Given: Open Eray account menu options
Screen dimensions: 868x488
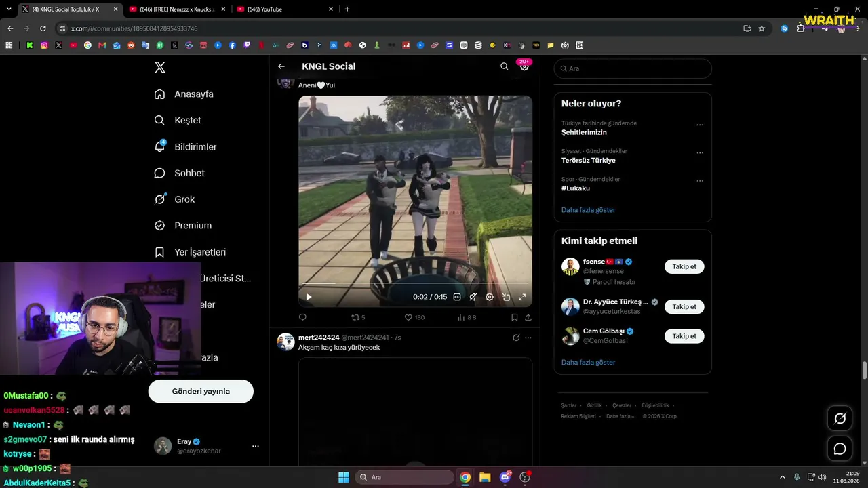Looking at the screenshot, I should coord(256,446).
